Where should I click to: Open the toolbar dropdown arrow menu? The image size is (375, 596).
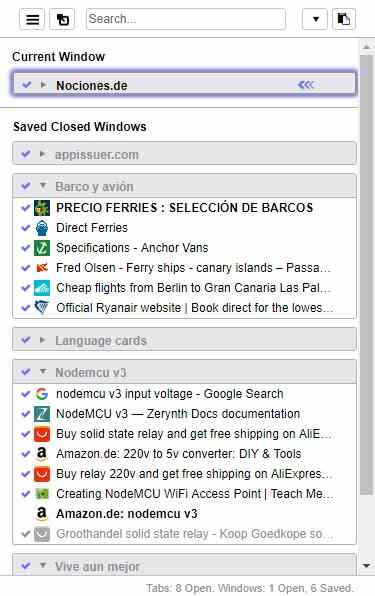click(315, 19)
